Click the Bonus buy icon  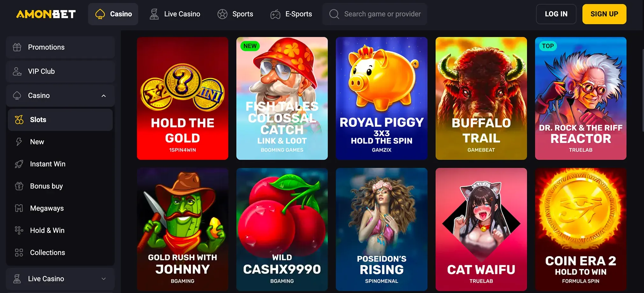point(19,186)
